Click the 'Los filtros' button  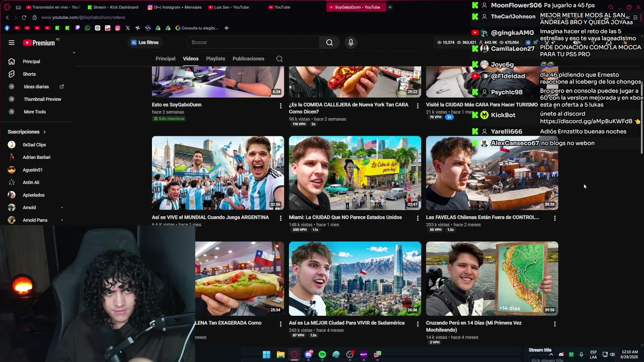144,43
